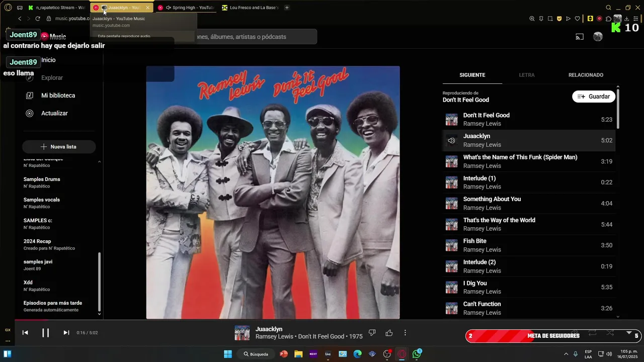Viewport: 644px width, 362px height.
Task: Toggle like thumbs-up on current song
Action: pos(389,332)
